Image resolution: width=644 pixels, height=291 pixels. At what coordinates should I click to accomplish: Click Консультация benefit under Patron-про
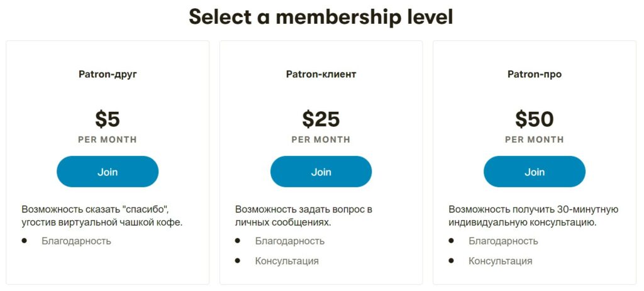[500, 261]
